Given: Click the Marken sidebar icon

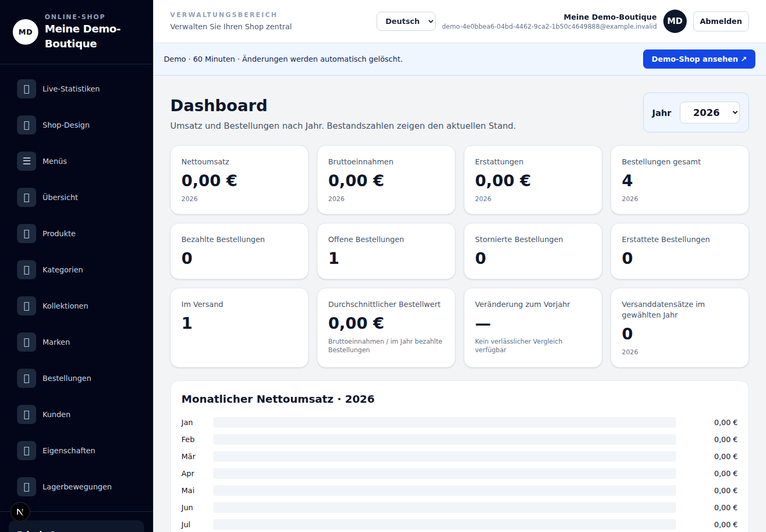Looking at the screenshot, I should point(27,342).
